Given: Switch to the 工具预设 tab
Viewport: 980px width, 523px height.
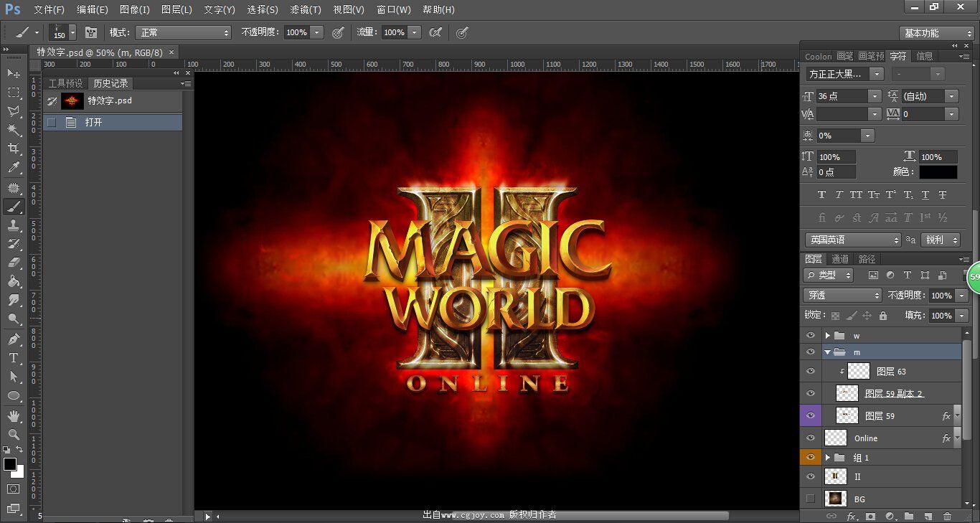Looking at the screenshot, I should point(65,83).
